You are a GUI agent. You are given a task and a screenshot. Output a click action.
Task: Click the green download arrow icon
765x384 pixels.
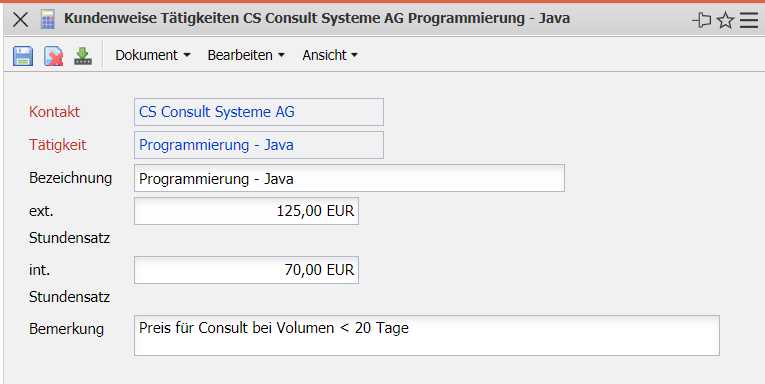[x=83, y=56]
